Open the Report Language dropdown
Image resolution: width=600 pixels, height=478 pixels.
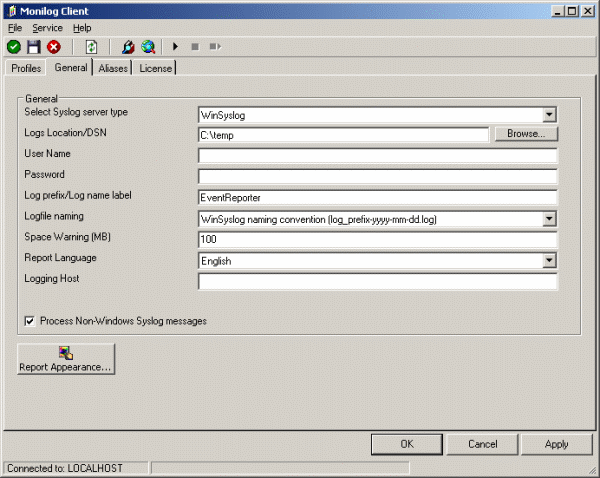[x=549, y=260]
